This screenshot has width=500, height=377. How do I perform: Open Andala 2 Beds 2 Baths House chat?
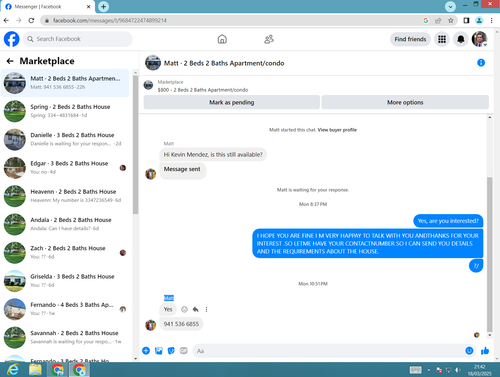[x=65, y=224]
